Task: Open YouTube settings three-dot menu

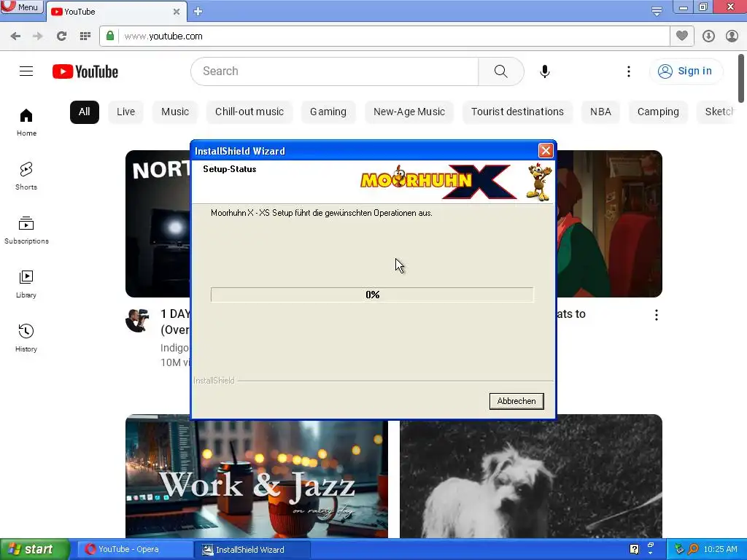Action: (629, 71)
